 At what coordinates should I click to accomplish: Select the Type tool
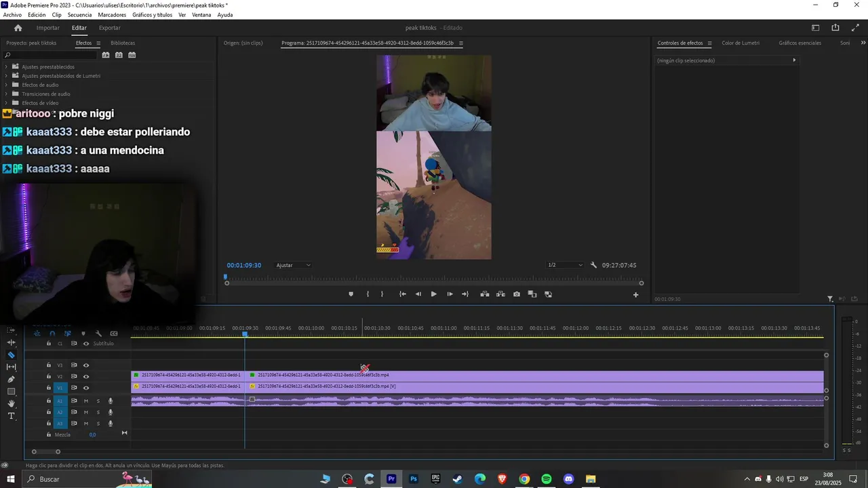(11, 415)
